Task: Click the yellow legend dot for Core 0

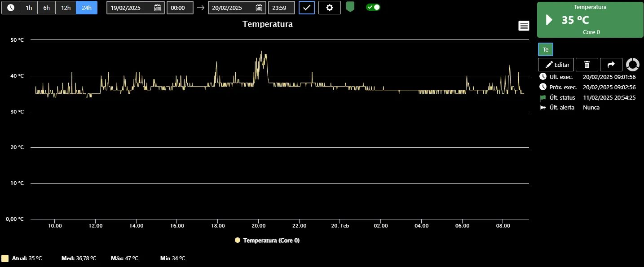Action: click(238, 240)
